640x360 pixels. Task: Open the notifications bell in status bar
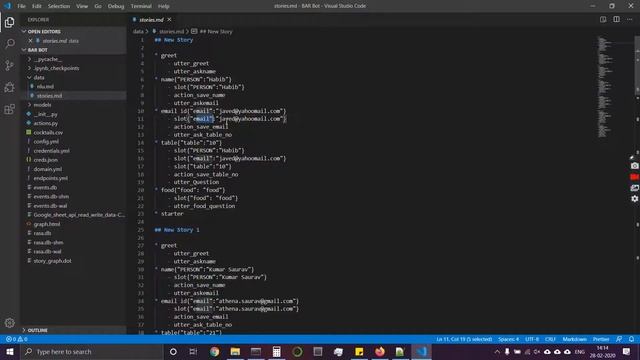(x=631, y=339)
